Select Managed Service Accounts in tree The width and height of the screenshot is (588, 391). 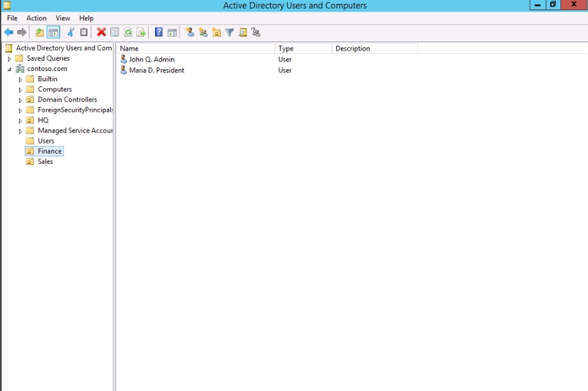75,131
